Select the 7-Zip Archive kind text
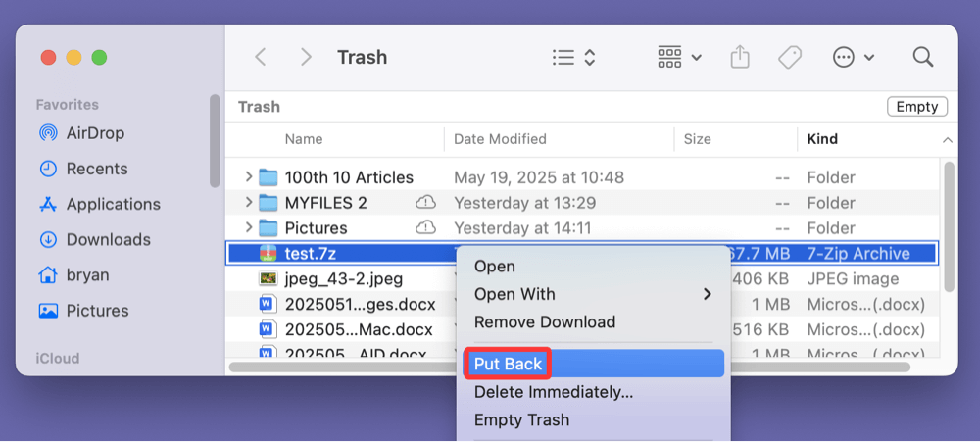Image resolution: width=980 pixels, height=442 pixels. (x=858, y=253)
